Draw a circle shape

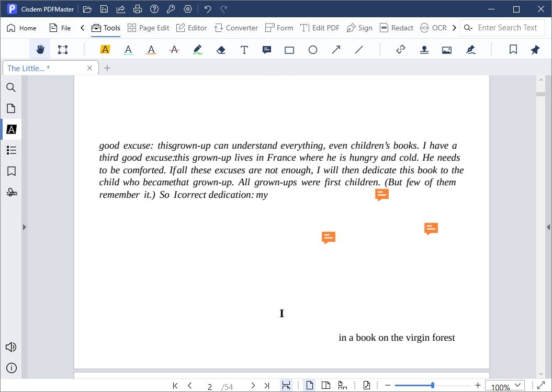[312, 50]
